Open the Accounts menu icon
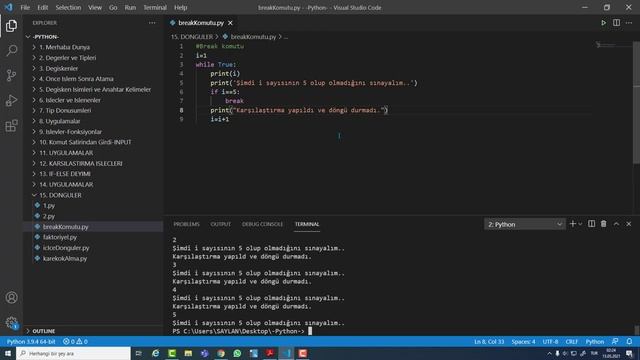Image resolution: width=640 pixels, height=360 pixels. [x=11, y=298]
